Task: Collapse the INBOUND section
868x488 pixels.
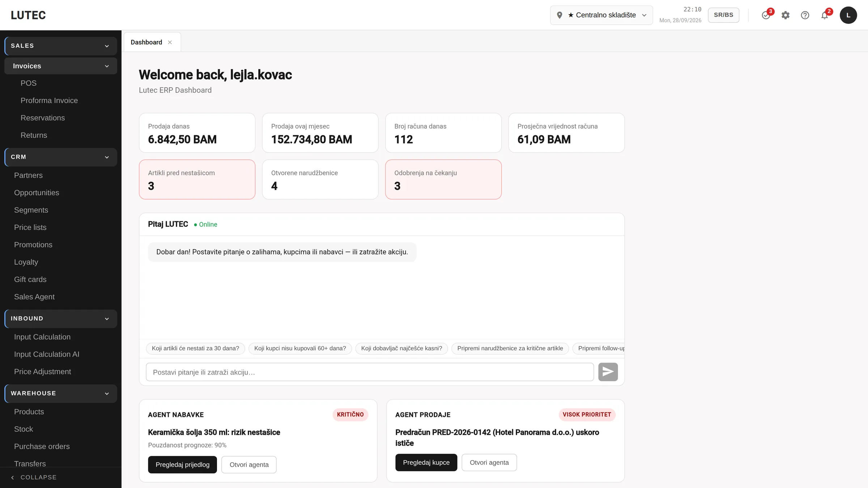Action: [61, 319]
